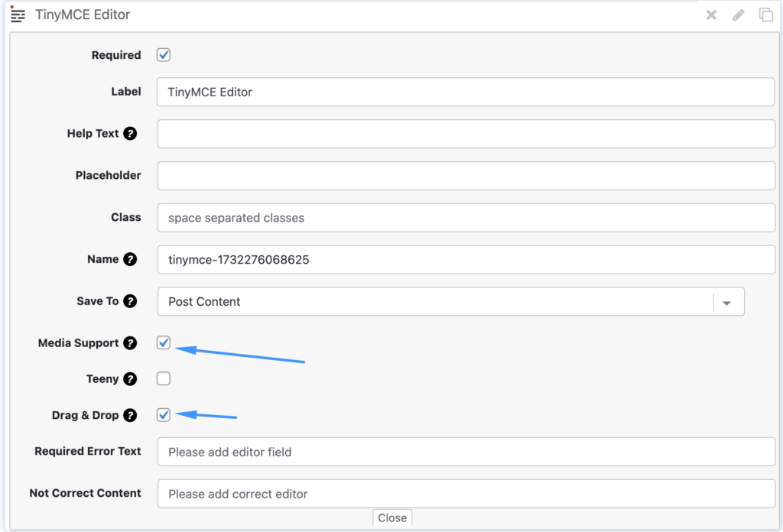
Task: Click the Required Error Text input field
Action: pyautogui.click(x=466, y=452)
